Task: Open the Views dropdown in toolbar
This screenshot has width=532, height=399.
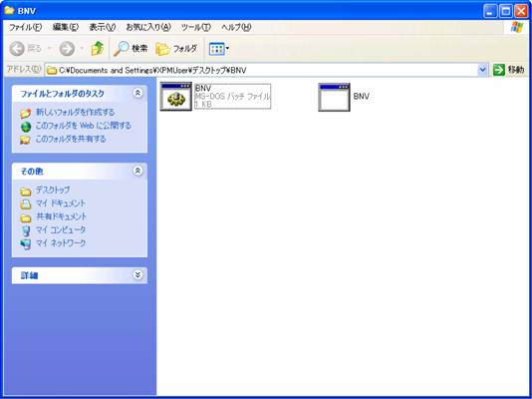Action: [x=219, y=49]
